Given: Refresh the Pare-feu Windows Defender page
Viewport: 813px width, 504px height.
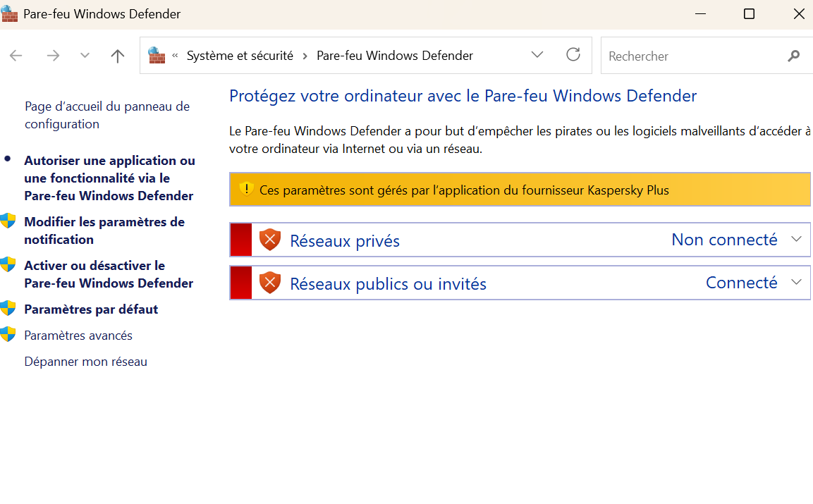Looking at the screenshot, I should 573,55.
